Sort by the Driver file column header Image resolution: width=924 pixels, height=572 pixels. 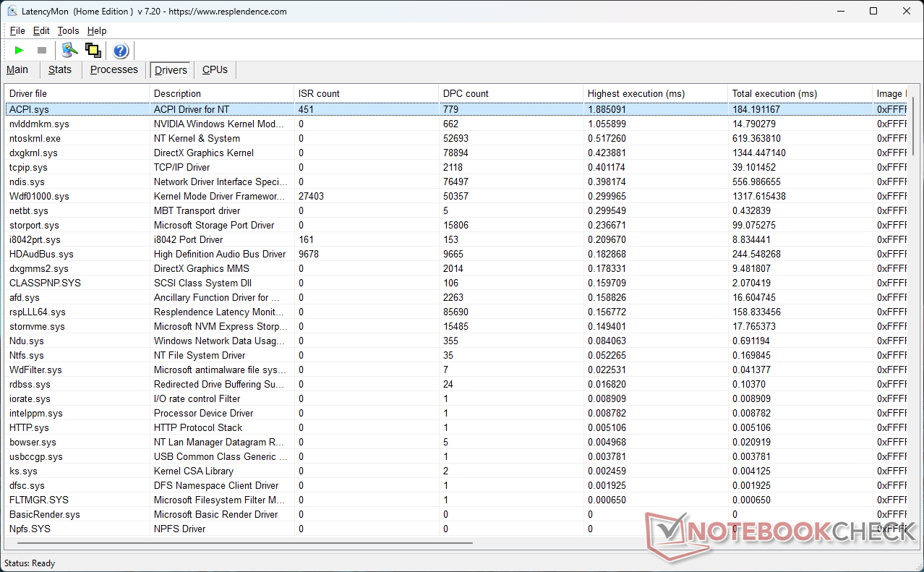(x=77, y=93)
